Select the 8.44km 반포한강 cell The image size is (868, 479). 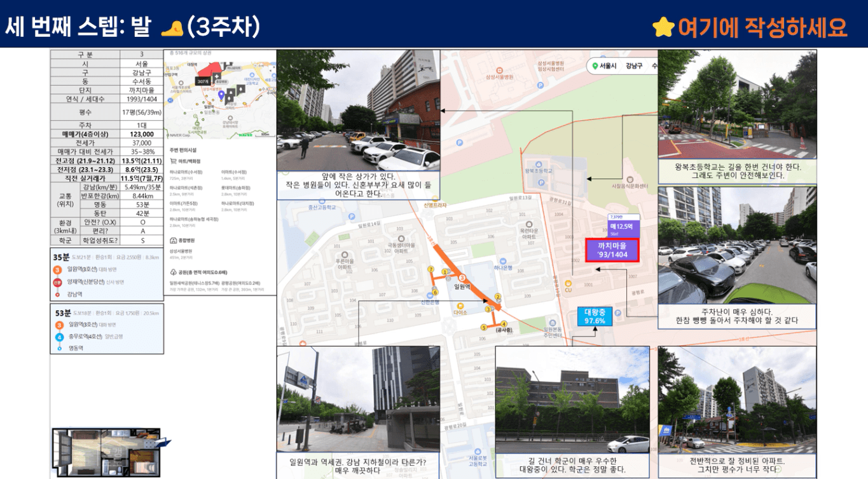(x=142, y=196)
